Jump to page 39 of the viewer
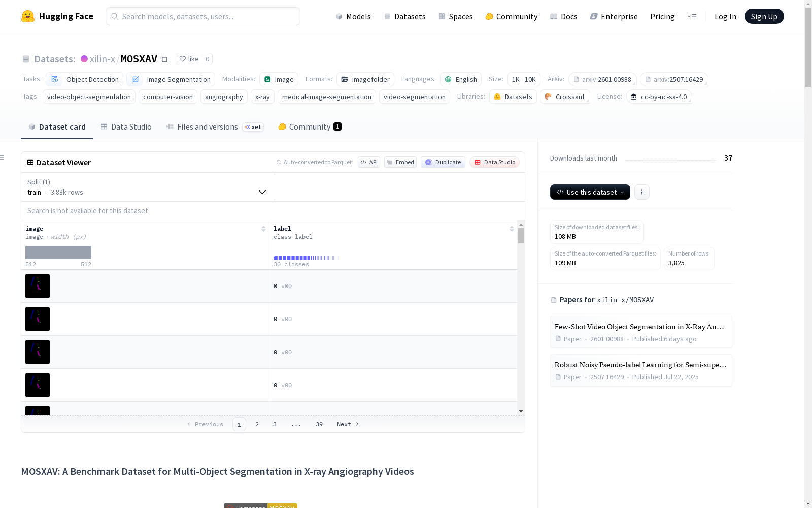The width and height of the screenshot is (812, 508). [319, 424]
